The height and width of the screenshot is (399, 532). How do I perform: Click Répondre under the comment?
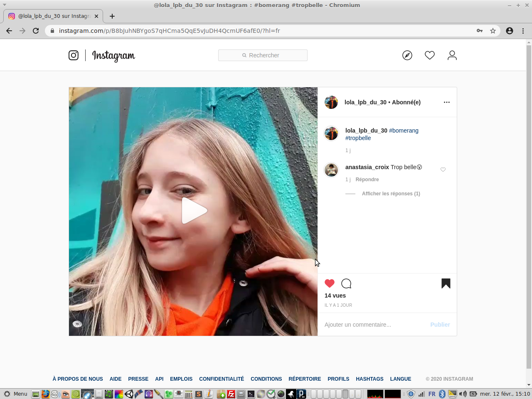367,180
